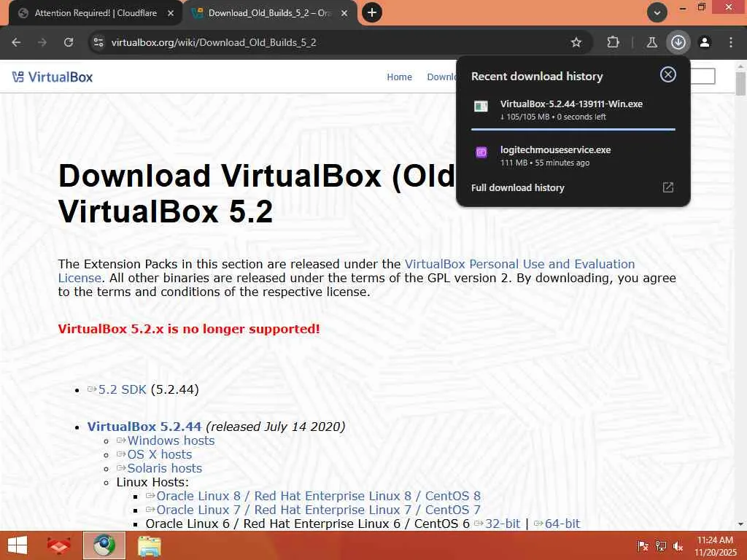Go back to the previous page
This screenshot has width=747, height=560.
[x=16, y=42]
